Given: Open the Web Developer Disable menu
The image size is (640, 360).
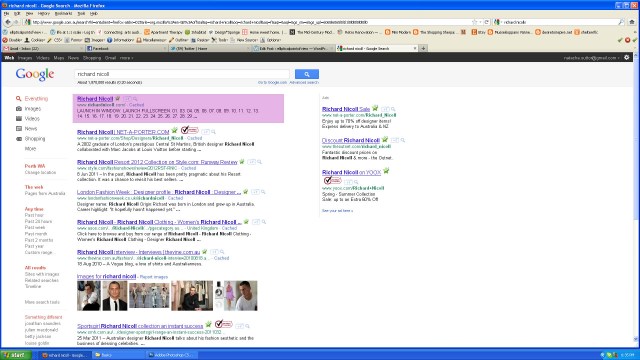Looking at the screenshot, I should point(13,40).
